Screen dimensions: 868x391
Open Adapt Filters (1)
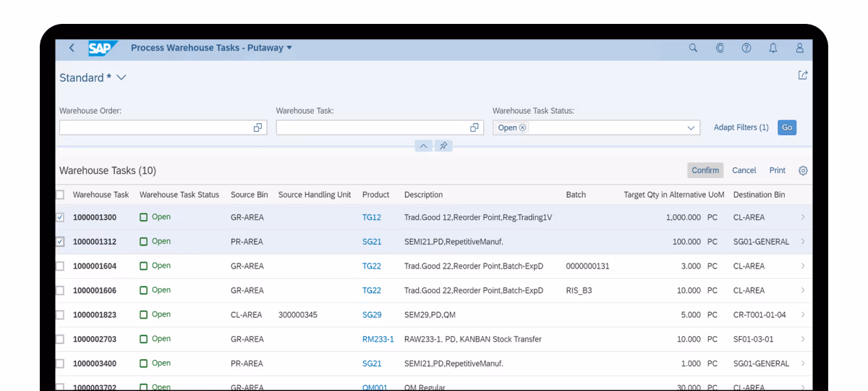(x=741, y=127)
